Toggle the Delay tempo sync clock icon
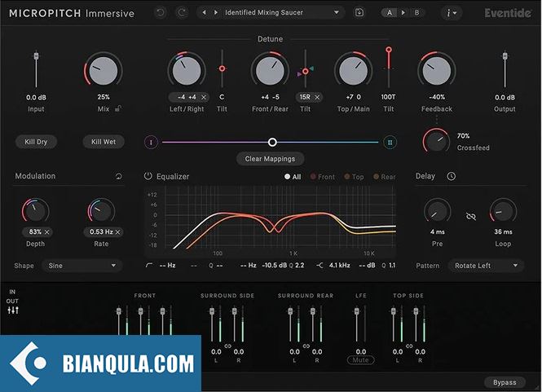The height and width of the screenshot is (392, 542). pyautogui.click(x=451, y=176)
